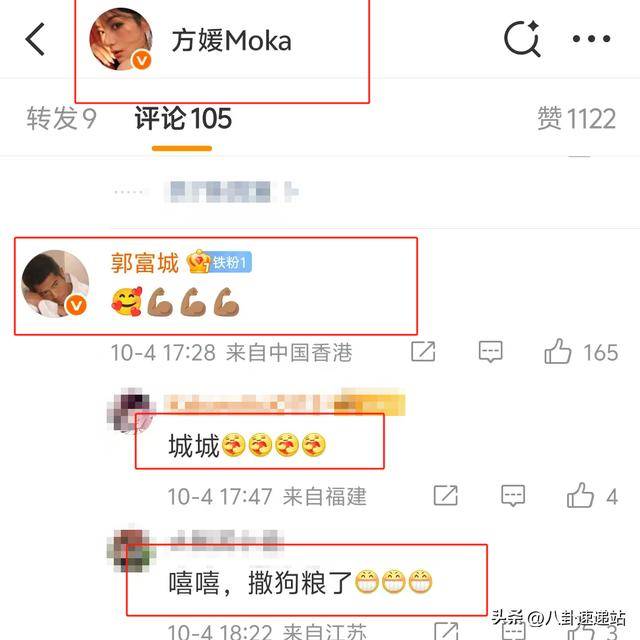Open the 赞 1122 likes list
Image resolution: width=640 pixels, height=640 pixels.
click(576, 118)
